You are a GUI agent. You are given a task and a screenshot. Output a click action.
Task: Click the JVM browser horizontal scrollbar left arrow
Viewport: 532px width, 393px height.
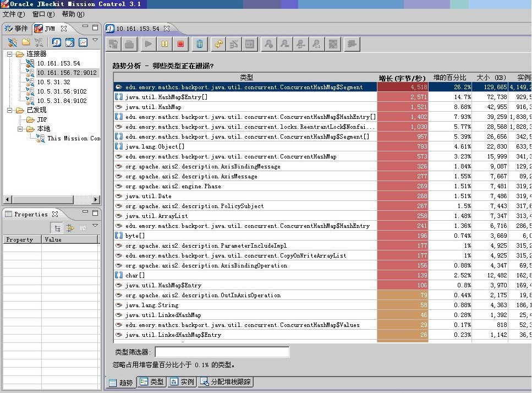pos(7,200)
